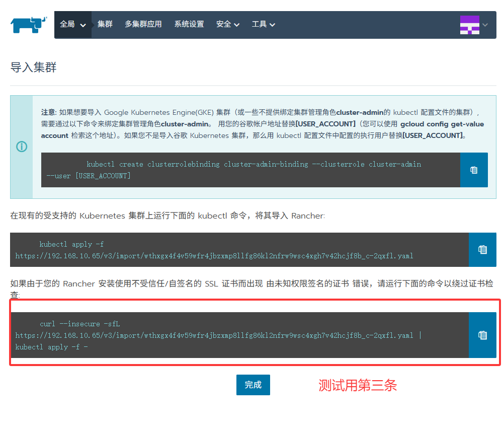Viewport: 504px width, 430px height.
Task: Expand the user menu chevron
Action: 485,25
